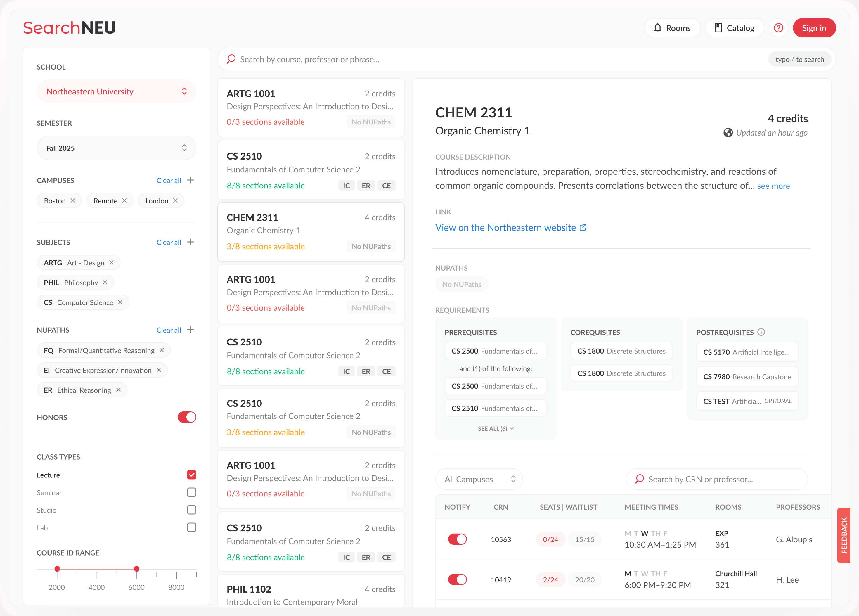Disable notify toggle for CRN 10563

click(x=457, y=539)
